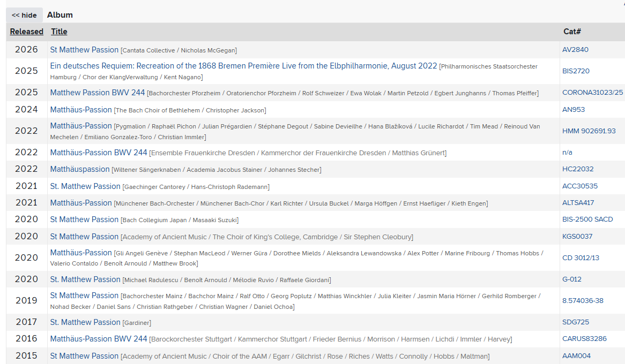Click catalogue number ALTSA417
625x364 pixels.
(x=578, y=203)
